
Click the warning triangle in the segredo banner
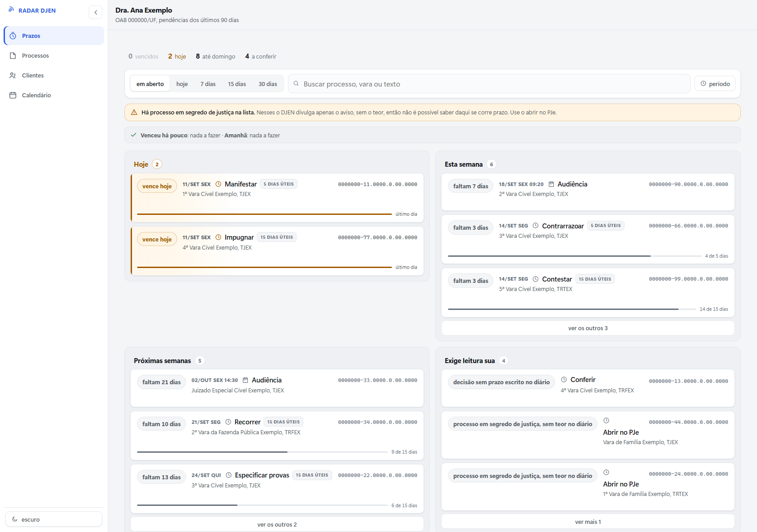point(134,112)
